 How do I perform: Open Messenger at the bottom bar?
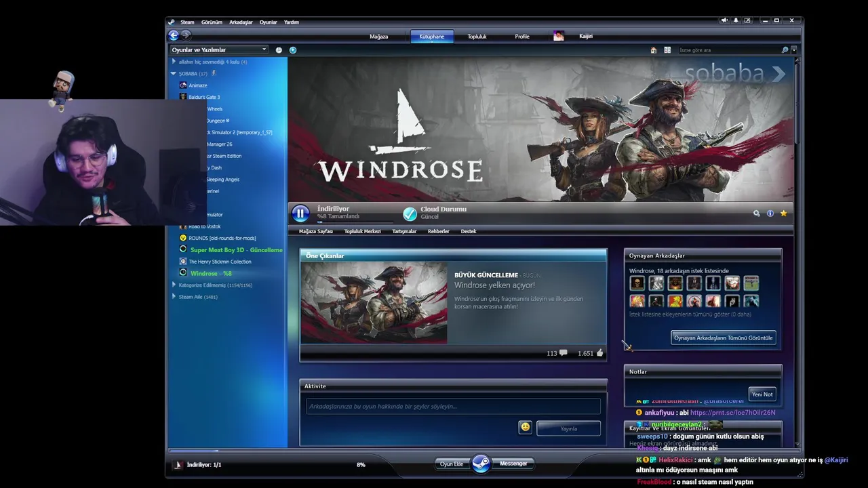coord(513,464)
